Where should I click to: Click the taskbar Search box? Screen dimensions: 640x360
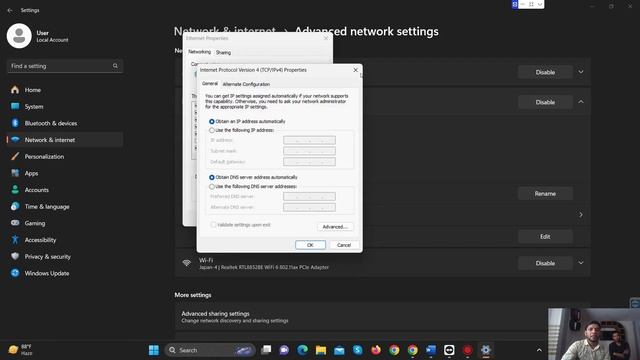click(x=210, y=350)
